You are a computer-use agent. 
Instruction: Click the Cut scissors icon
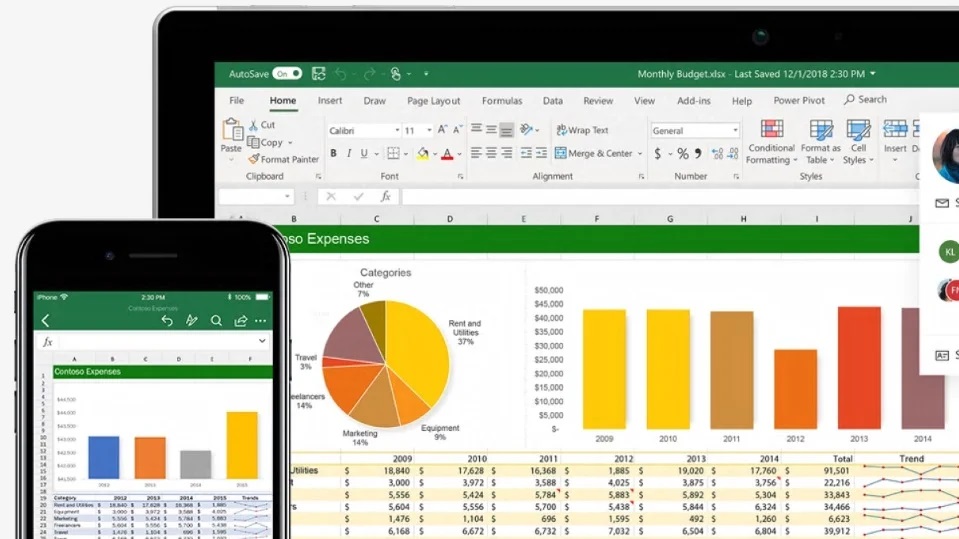[x=254, y=125]
